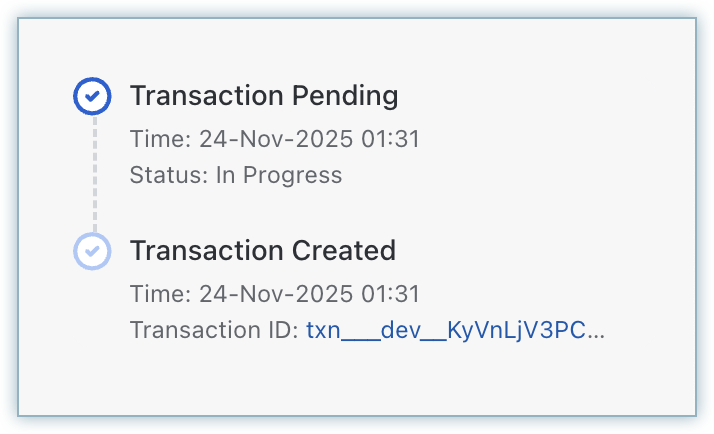Click the "Time:" label under Transaction Created
Viewport: 714px width, 434px height.
[158, 294]
